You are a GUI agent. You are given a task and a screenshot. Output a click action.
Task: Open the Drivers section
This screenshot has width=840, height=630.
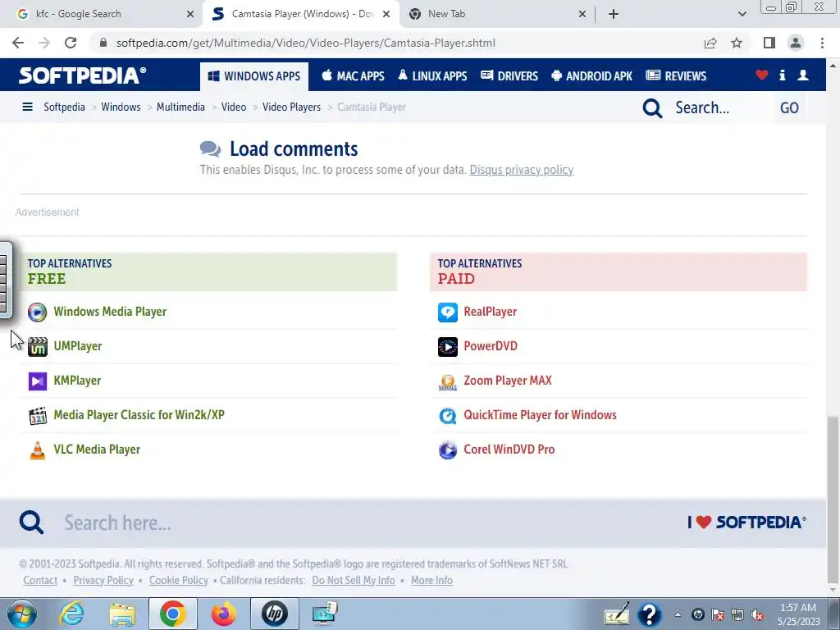pyautogui.click(x=509, y=76)
